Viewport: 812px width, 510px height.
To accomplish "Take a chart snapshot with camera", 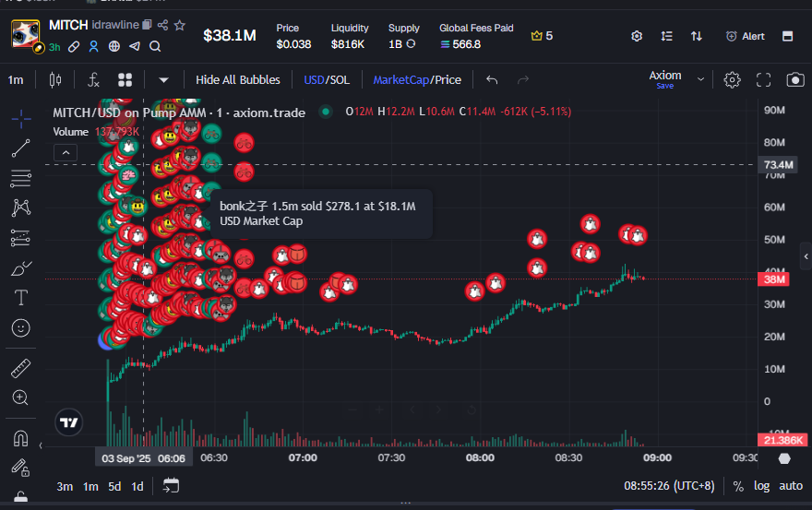I will tap(794, 79).
